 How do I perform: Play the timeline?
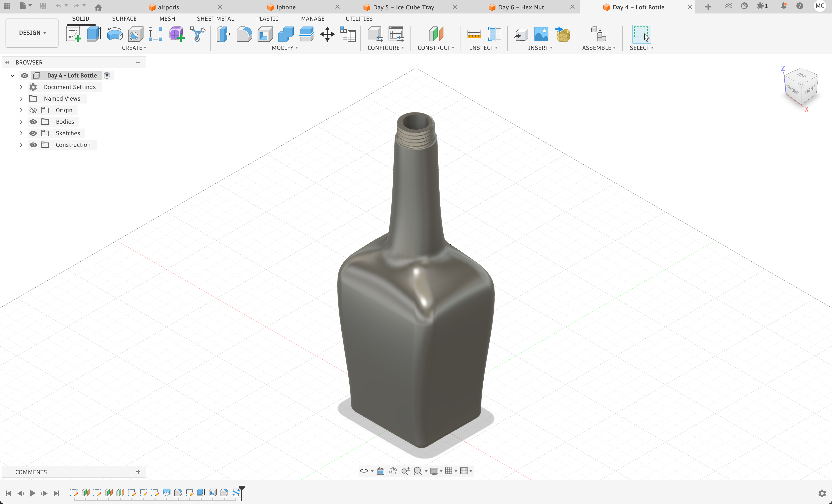coord(32,493)
